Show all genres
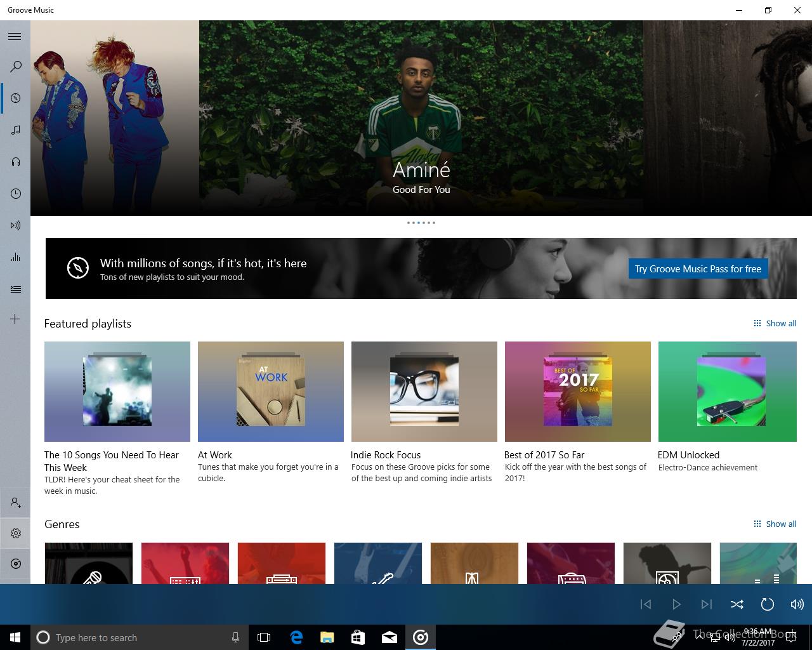The width and height of the screenshot is (812, 650). click(775, 524)
